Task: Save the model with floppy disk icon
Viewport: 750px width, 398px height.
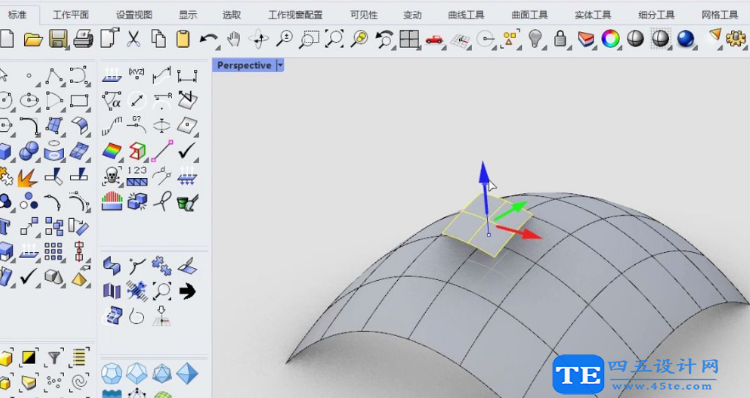Action: pos(58,39)
